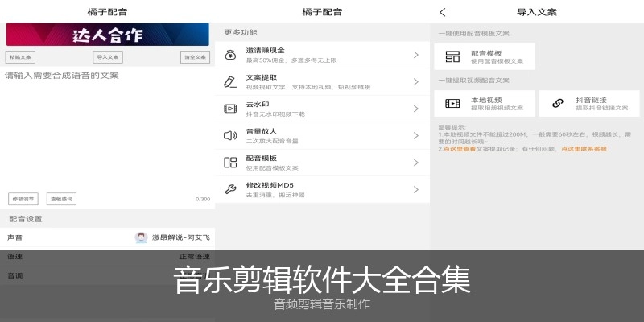This screenshot has width=644, height=322.
Task: Click the 二次放大配音音量 subtitle
Action: pyautogui.click(x=272, y=142)
